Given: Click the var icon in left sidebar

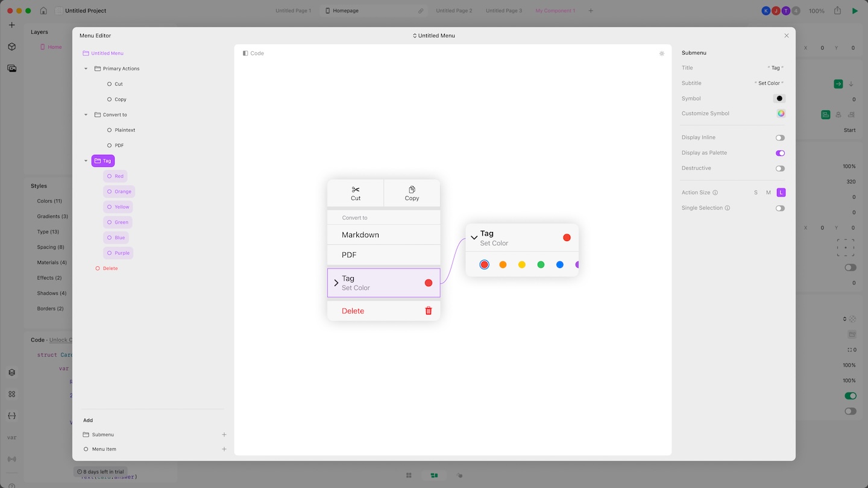Looking at the screenshot, I should point(12,437).
